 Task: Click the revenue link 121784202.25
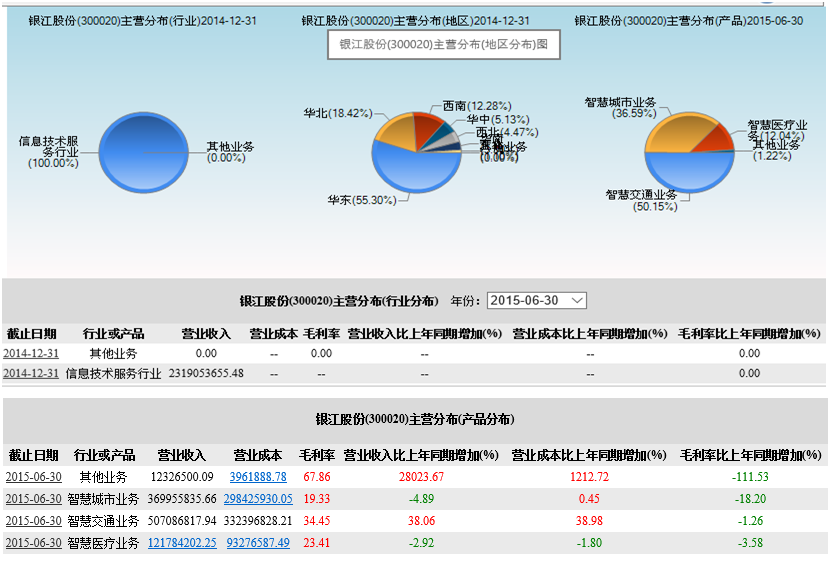(x=182, y=543)
